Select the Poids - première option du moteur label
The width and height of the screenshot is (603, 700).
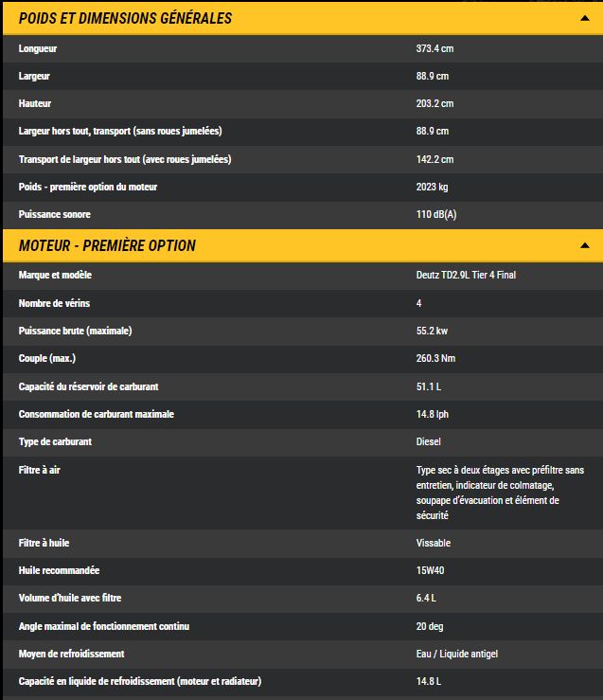[x=88, y=187]
